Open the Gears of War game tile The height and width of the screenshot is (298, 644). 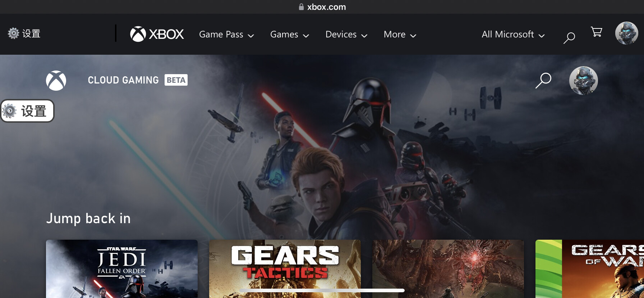(x=590, y=269)
